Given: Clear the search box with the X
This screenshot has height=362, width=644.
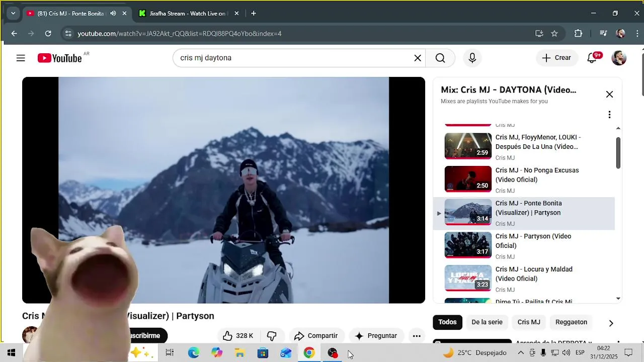Looking at the screenshot, I should tap(418, 58).
